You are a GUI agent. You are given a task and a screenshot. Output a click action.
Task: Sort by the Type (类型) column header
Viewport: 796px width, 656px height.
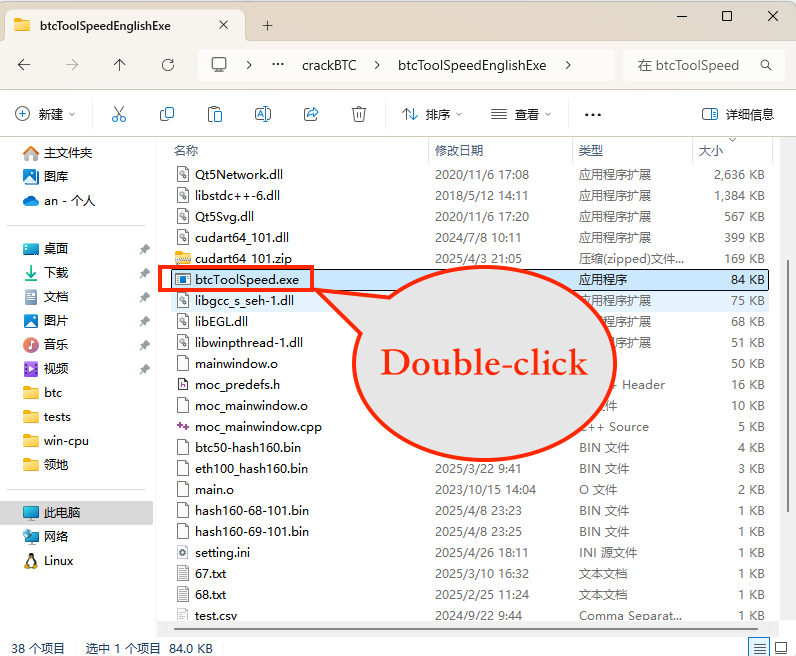(591, 150)
